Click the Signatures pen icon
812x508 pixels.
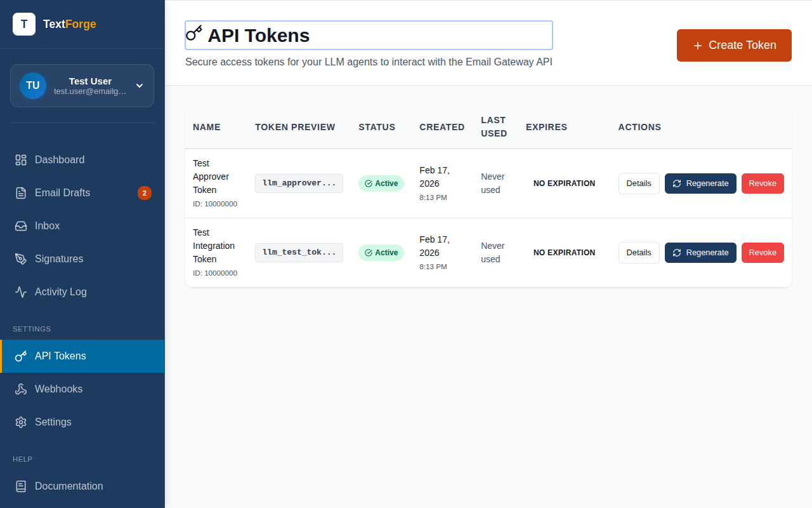21,259
